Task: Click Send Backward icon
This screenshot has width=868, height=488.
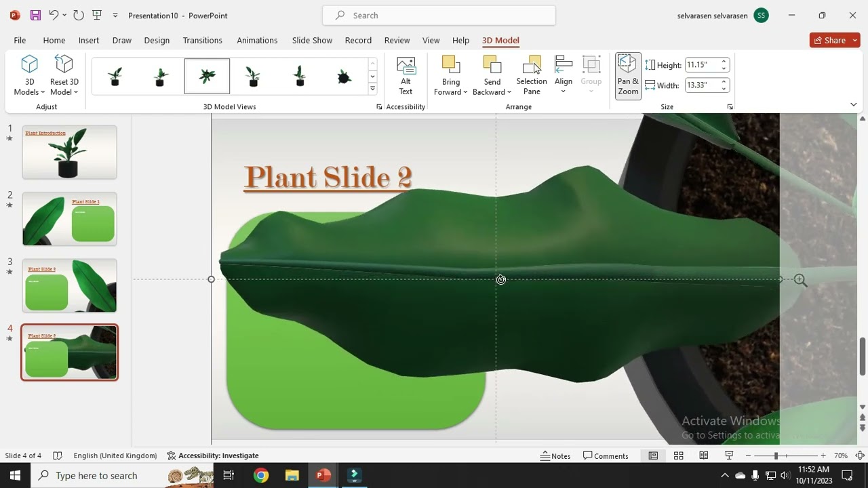Action: coord(492,65)
